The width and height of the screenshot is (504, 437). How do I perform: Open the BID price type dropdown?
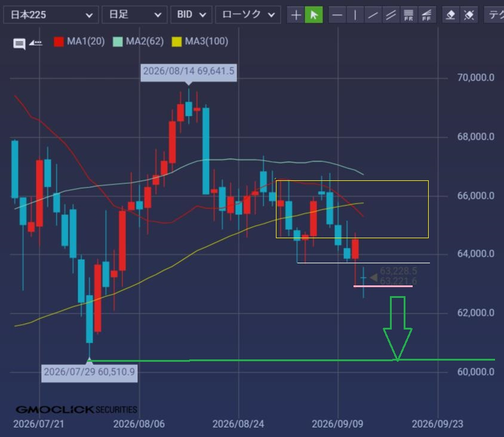click(x=191, y=15)
